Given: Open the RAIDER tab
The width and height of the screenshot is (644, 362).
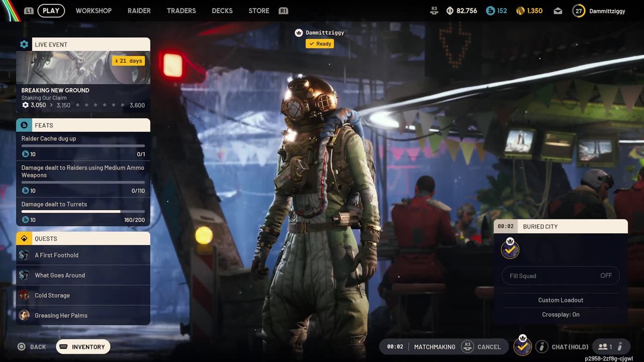Looking at the screenshot, I should (139, 11).
